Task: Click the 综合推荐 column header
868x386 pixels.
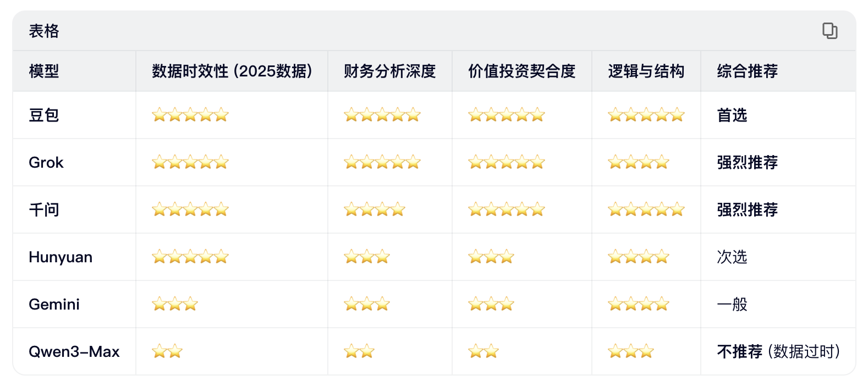Action: click(747, 71)
